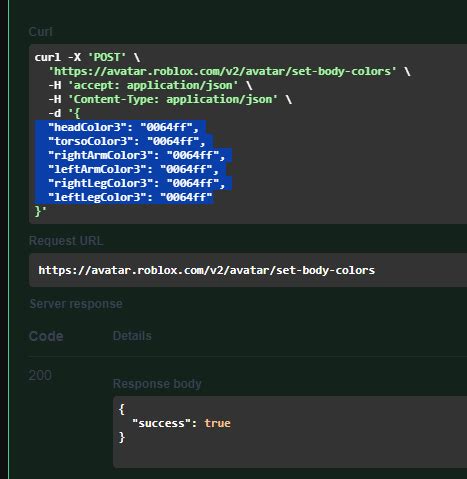The width and height of the screenshot is (467, 479).
Task: Click the accept: application/json header line
Action: [150, 85]
